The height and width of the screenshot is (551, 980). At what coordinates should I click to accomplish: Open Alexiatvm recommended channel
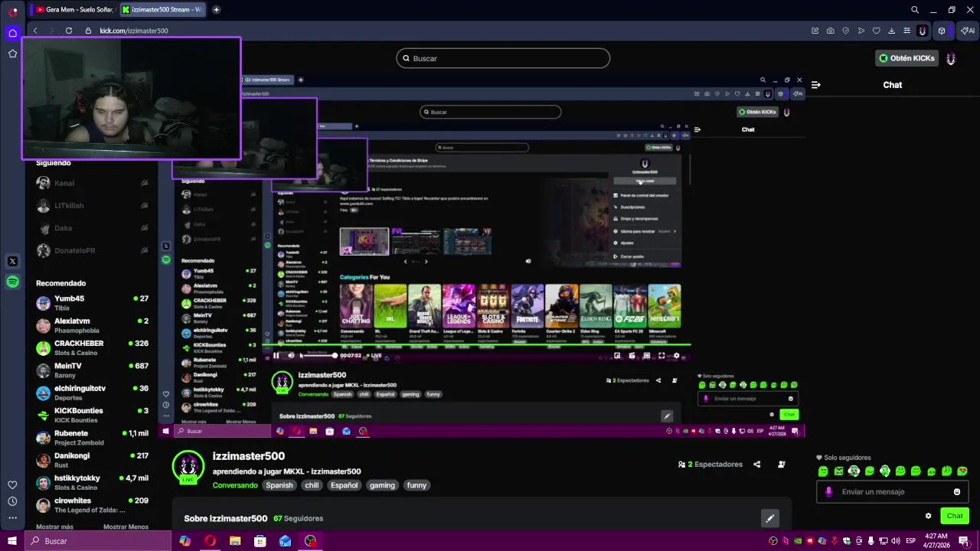click(92, 325)
